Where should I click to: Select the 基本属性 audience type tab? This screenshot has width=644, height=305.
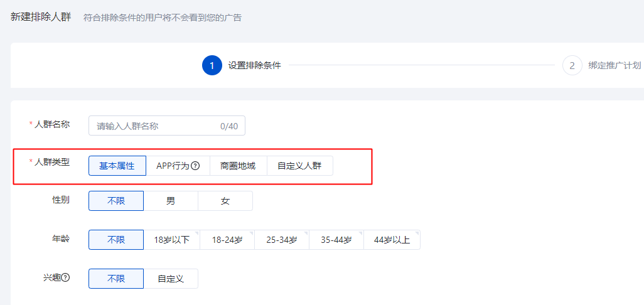[x=117, y=166]
